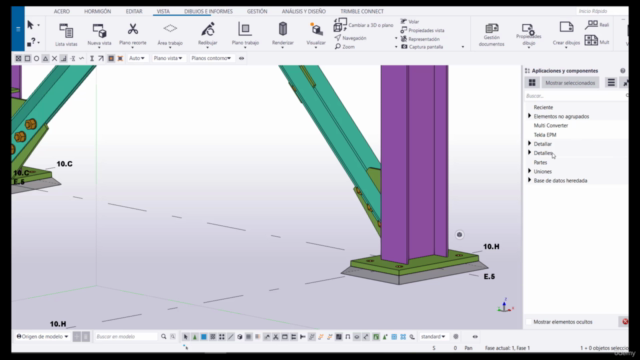Toggle the arrow select-all switch in bottom toolbar
640x360 pixels.
(x=186, y=337)
